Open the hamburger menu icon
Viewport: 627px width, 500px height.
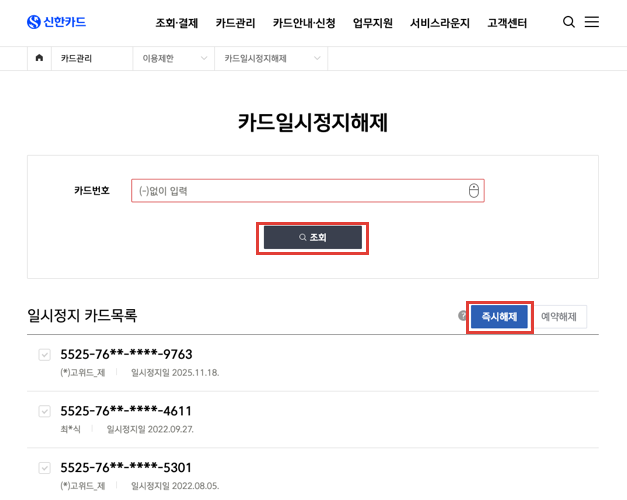(x=592, y=22)
